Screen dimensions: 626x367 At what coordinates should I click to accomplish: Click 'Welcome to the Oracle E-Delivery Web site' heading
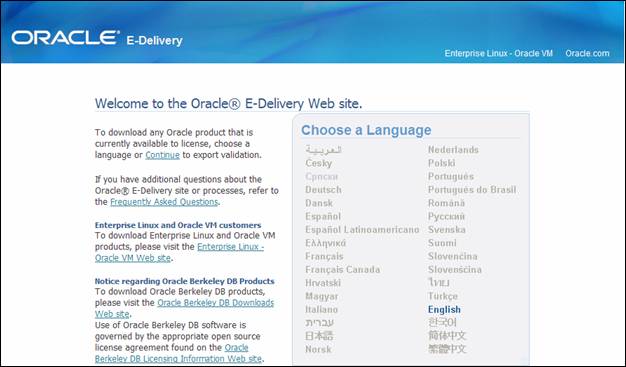[x=228, y=104]
